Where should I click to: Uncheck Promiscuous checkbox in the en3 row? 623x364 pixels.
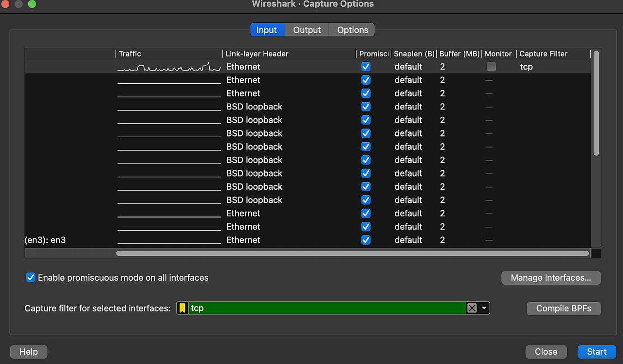point(366,240)
